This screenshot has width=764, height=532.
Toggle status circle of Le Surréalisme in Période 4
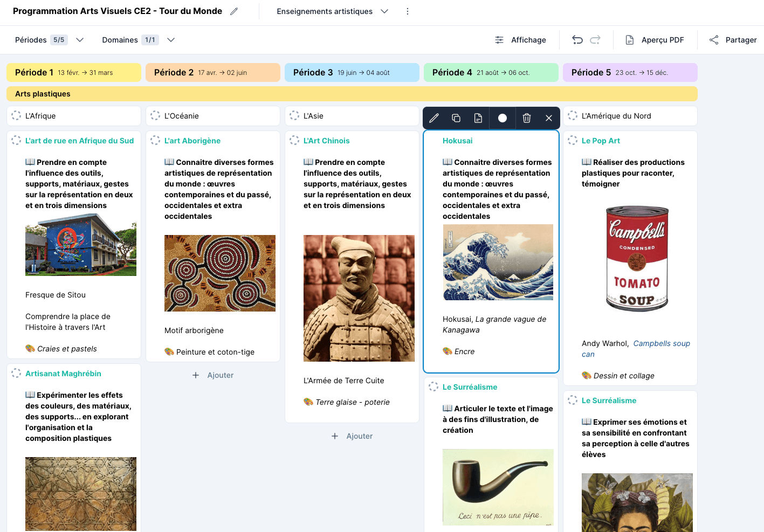433,387
